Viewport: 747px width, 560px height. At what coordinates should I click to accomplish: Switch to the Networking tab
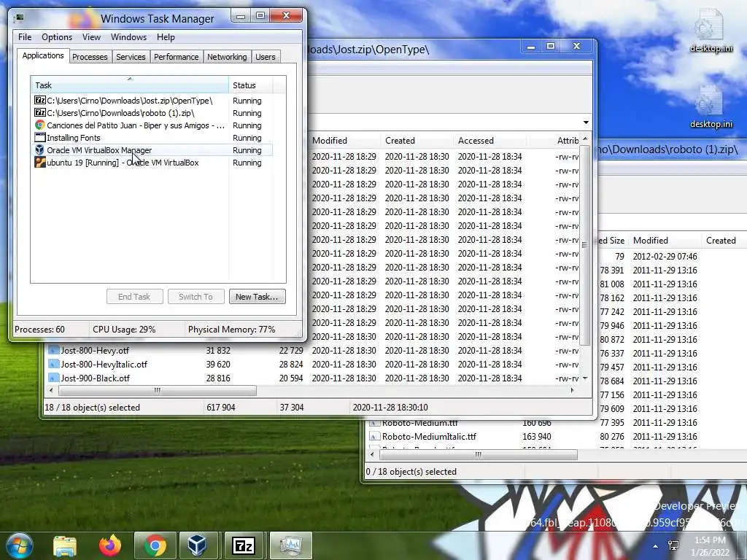pyautogui.click(x=227, y=57)
